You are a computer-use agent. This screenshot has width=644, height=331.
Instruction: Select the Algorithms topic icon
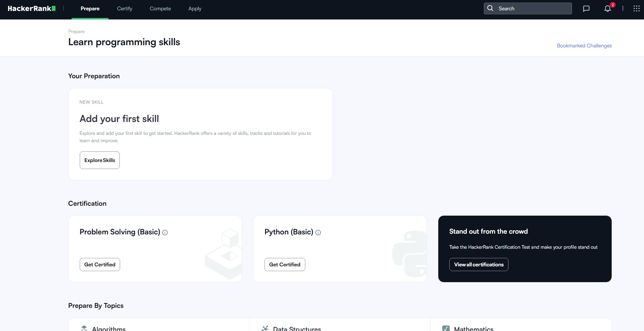[85, 328]
